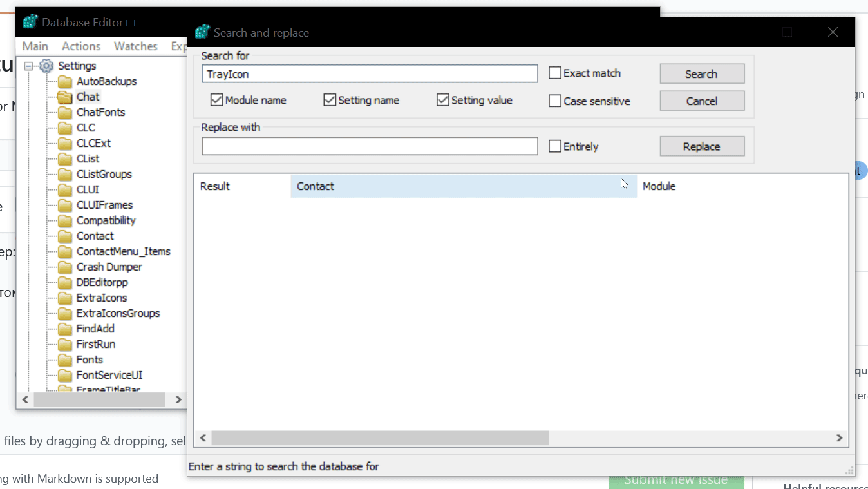Select ContactMenu_Items in the tree

[x=123, y=252]
